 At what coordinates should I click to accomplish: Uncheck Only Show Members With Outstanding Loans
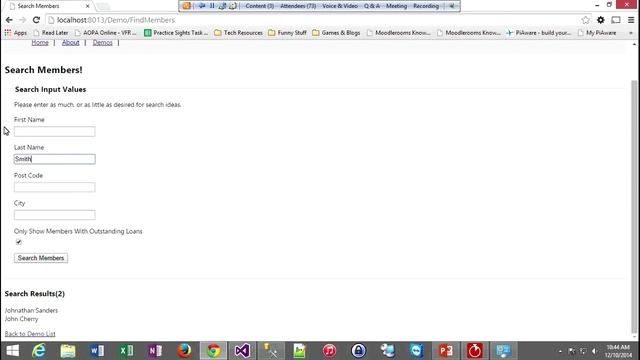click(x=19, y=242)
